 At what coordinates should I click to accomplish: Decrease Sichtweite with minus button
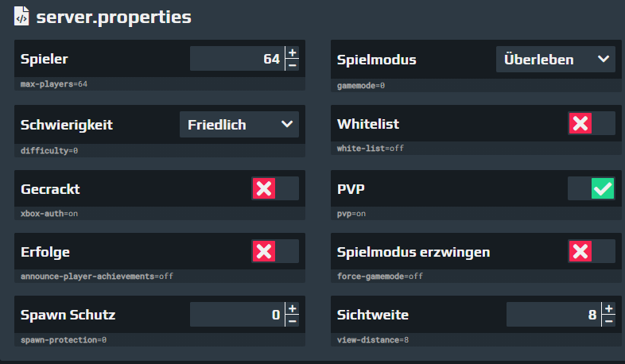(x=608, y=320)
